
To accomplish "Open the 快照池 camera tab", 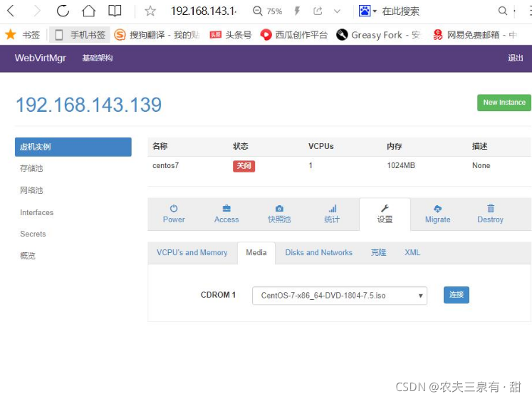I will point(279,214).
